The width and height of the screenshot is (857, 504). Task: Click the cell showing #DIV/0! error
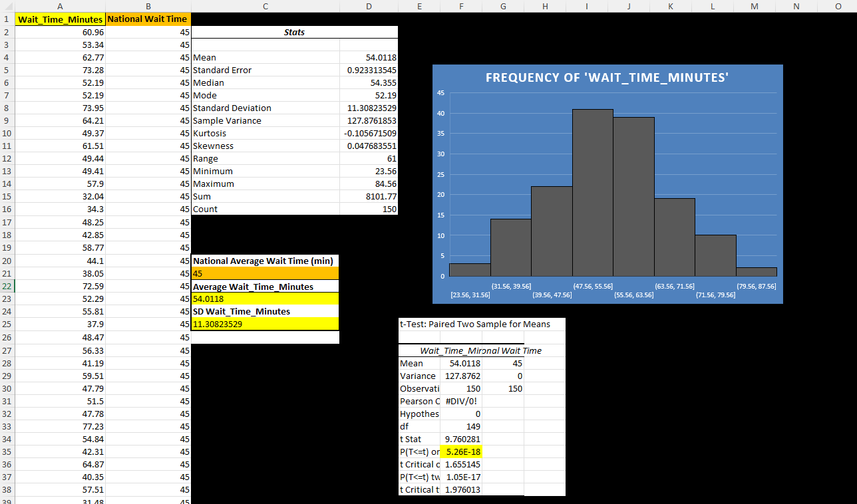coord(462,401)
